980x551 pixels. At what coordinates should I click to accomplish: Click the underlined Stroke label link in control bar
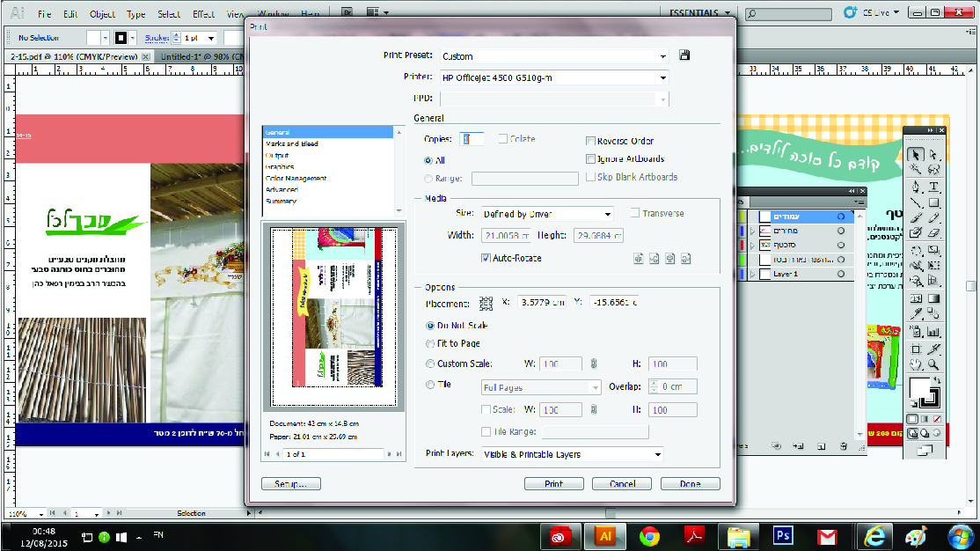(x=157, y=38)
